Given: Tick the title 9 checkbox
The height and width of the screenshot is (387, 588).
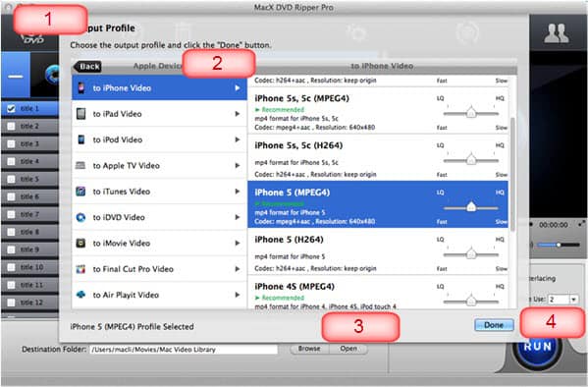Looking at the screenshot, I should pos(11,249).
